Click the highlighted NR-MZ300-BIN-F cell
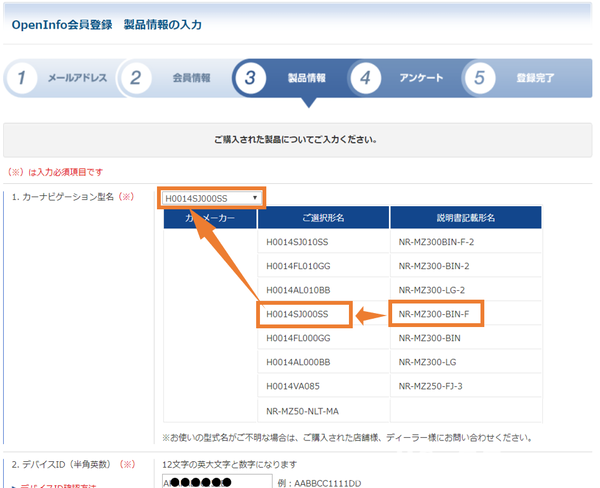Image resolution: width=600 pixels, height=488 pixels. pyautogui.click(x=436, y=314)
